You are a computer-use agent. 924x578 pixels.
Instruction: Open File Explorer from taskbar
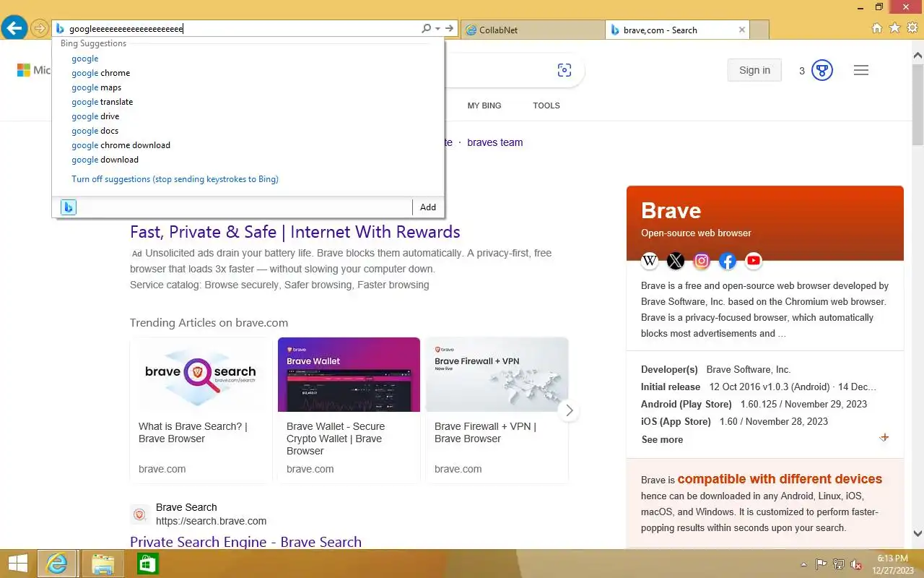tap(103, 564)
